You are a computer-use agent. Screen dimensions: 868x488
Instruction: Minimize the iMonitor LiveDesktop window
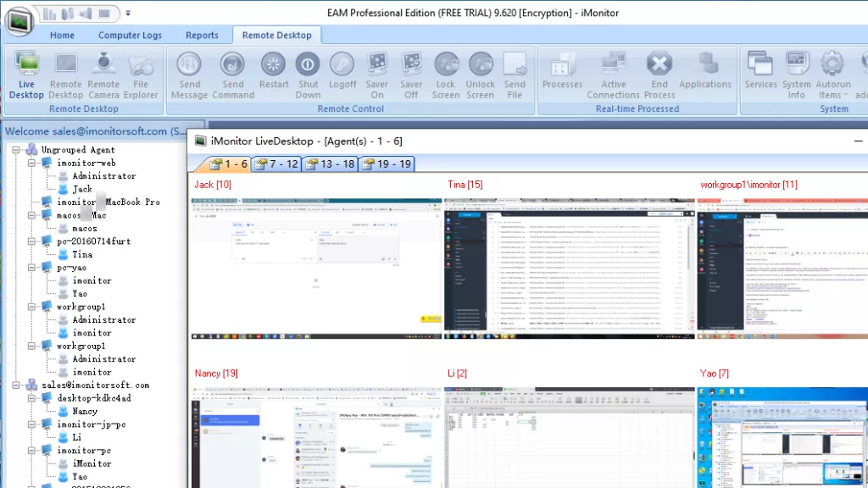pyautogui.click(x=858, y=141)
